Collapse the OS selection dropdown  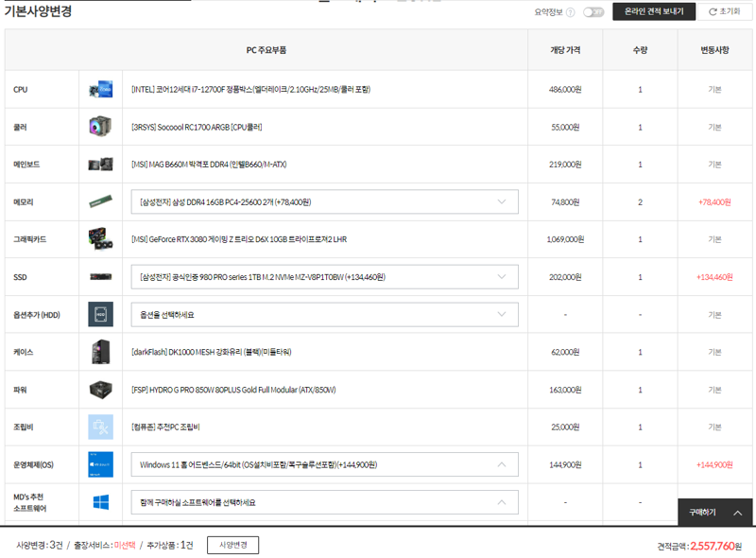point(324,464)
